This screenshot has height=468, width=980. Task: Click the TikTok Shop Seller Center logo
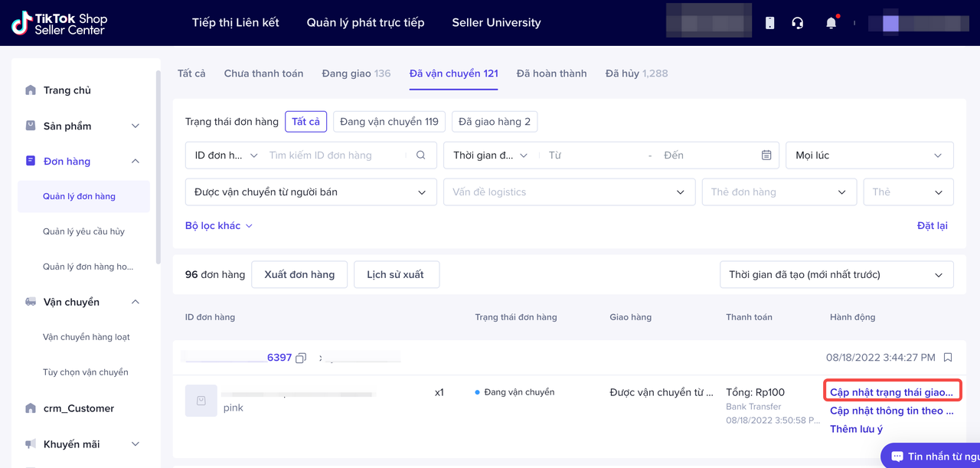[60, 23]
